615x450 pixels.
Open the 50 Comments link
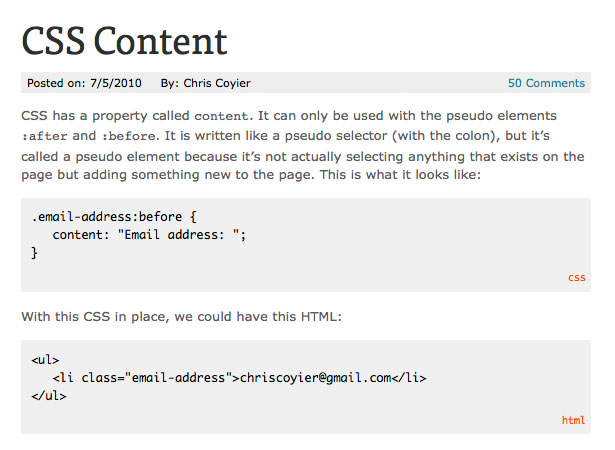pos(546,83)
